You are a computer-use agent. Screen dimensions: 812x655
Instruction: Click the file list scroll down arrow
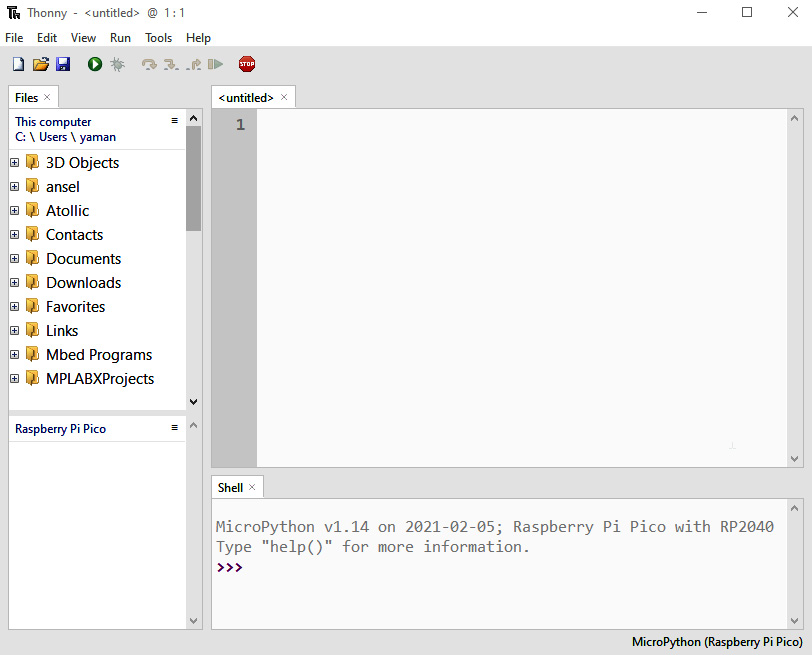[x=194, y=402]
